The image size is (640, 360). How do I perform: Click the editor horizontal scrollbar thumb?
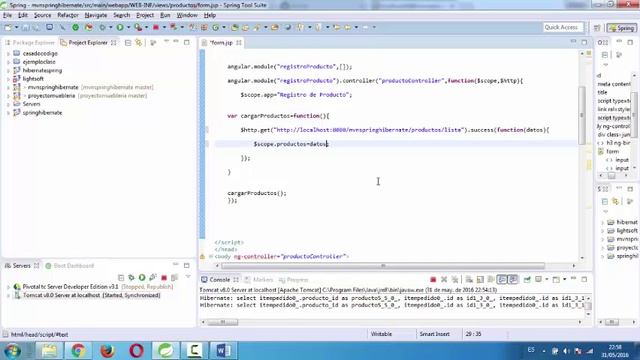point(383,266)
